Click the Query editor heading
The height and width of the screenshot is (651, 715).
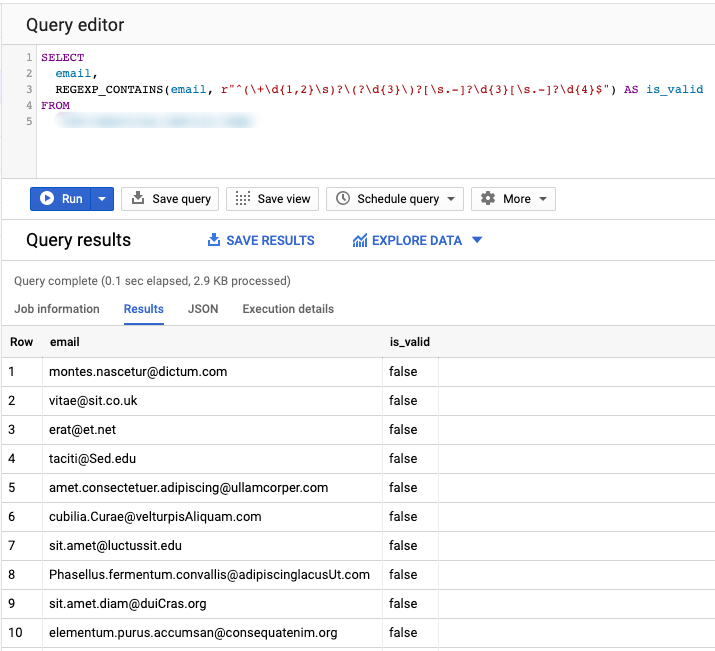coord(75,25)
